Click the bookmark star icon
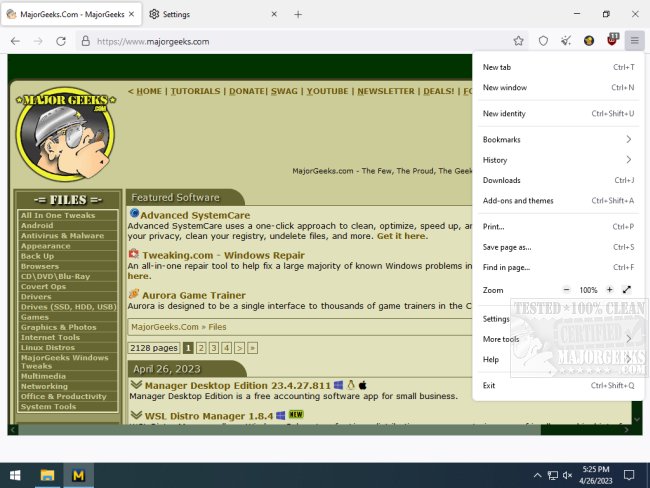Screen dimensions: 650x488 [519, 41]
